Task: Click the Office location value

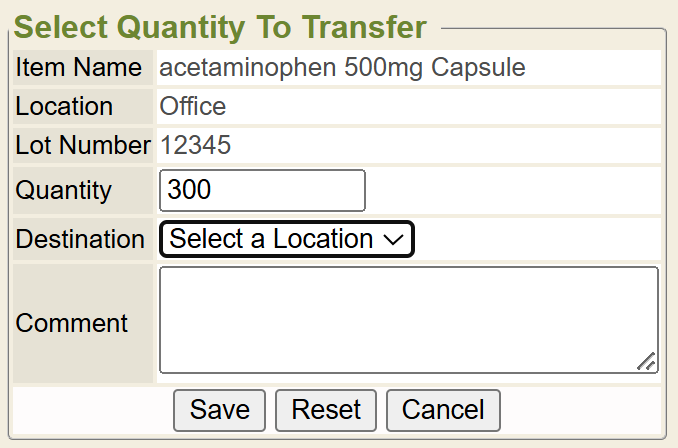Action: coord(193,106)
